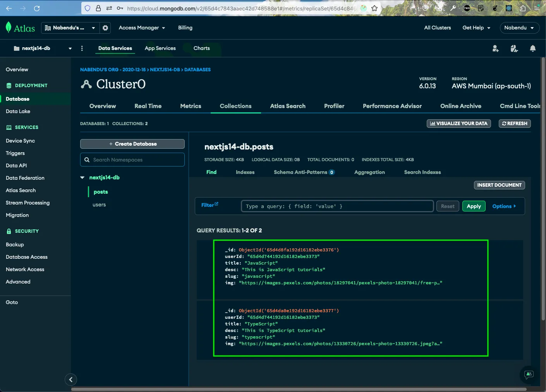The height and width of the screenshot is (392, 546).
Task: Collapse the left sidebar arrow
Action: (71, 380)
